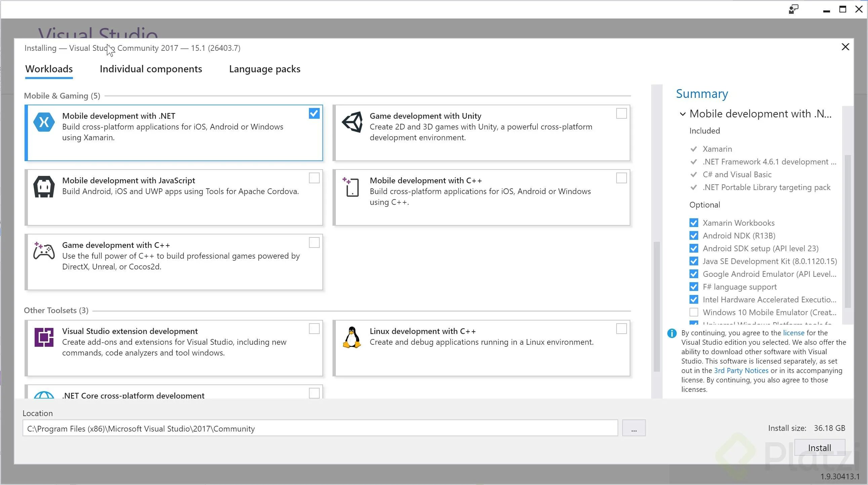
Task: Uncheck Xamarin Workbooks optional component
Action: 694,223
